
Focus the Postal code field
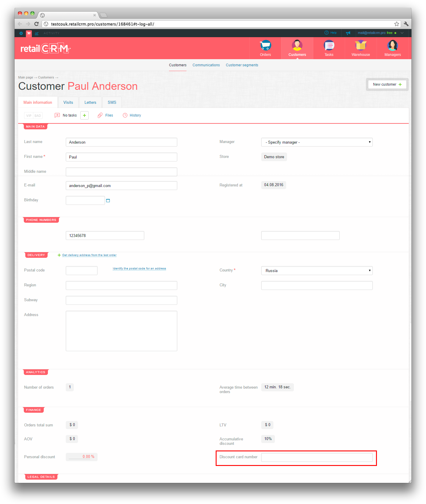coord(82,271)
